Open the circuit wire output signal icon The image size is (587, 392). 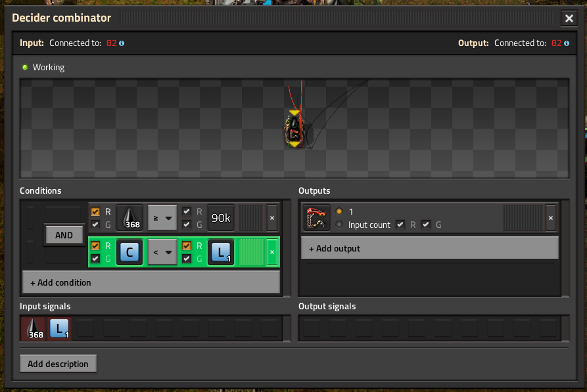[x=317, y=218]
